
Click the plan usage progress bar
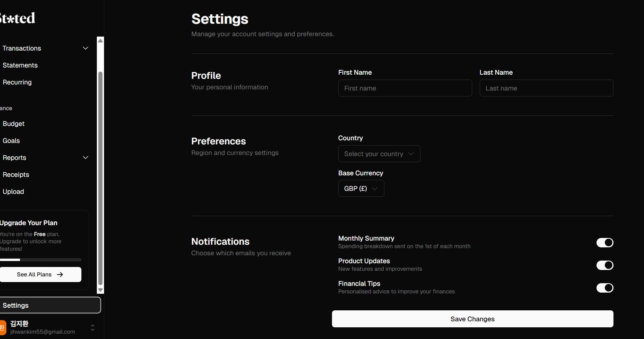click(40, 260)
